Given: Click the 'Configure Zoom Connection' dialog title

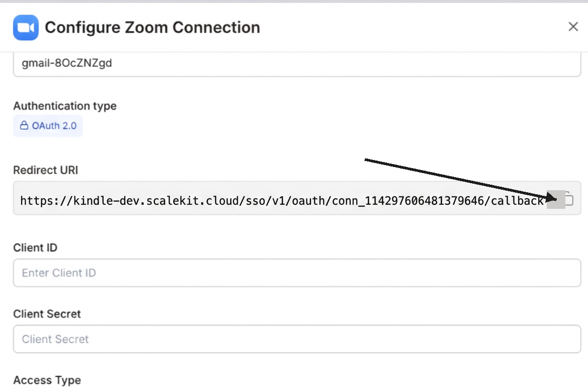Looking at the screenshot, I should tap(153, 27).
